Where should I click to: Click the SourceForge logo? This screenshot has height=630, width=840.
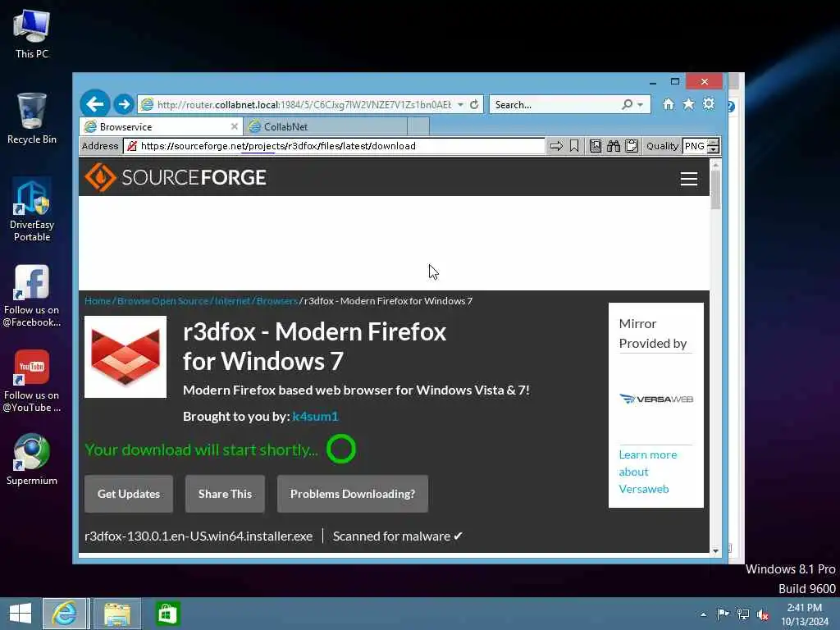pyautogui.click(x=176, y=177)
